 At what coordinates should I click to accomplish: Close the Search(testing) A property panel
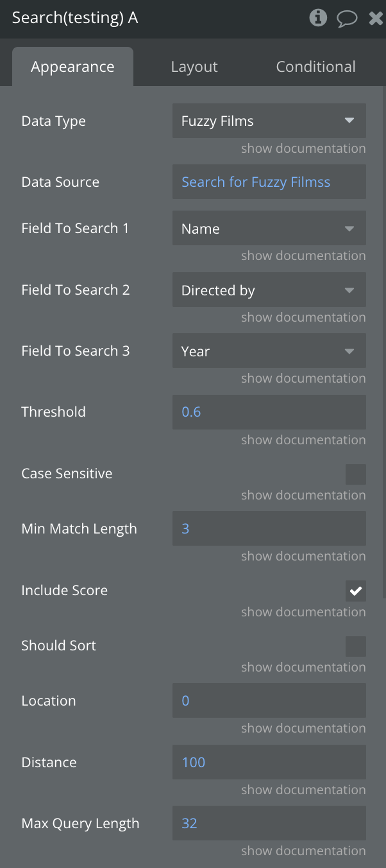(x=376, y=17)
